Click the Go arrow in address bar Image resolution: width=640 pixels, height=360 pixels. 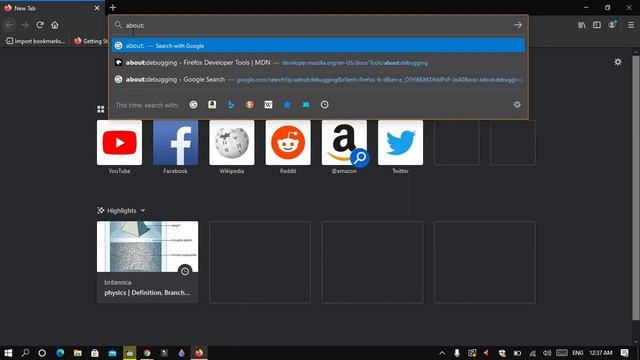coord(518,25)
